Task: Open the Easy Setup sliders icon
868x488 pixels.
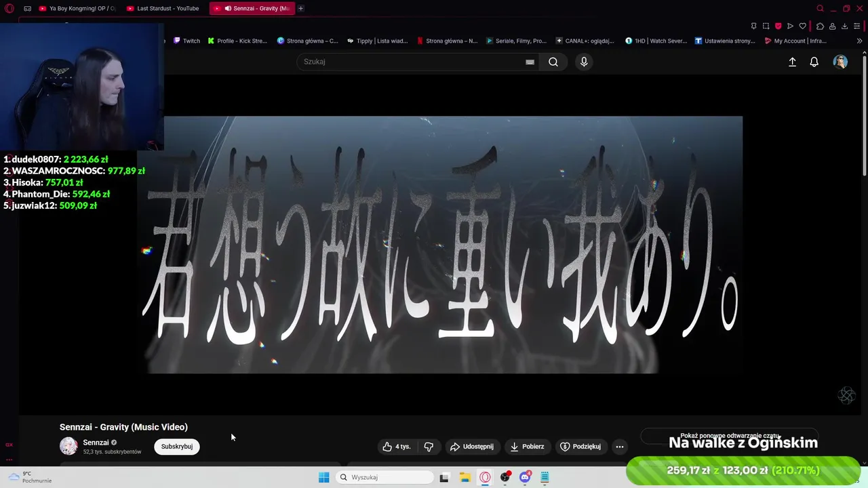Action: pyautogui.click(x=856, y=26)
